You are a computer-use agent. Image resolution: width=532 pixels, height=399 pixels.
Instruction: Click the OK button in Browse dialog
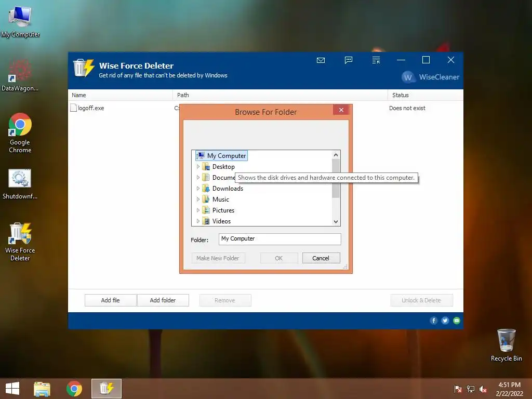click(x=279, y=258)
